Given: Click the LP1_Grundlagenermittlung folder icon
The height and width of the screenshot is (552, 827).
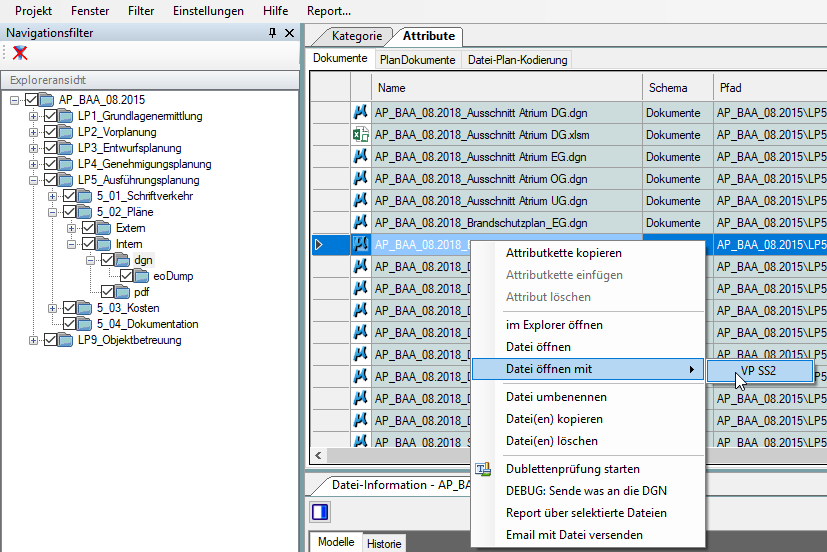Looking at the screenshot, I should 66,115.
